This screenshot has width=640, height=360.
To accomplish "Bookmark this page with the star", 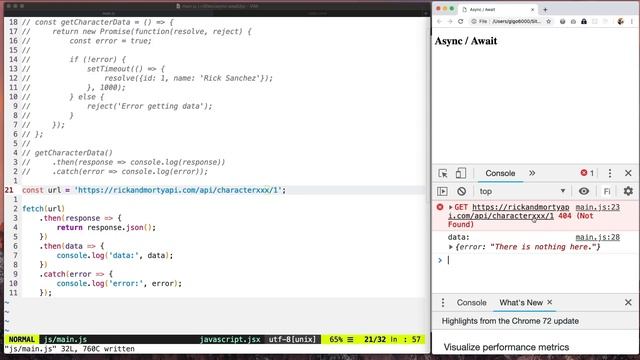I will click(549, 21).
